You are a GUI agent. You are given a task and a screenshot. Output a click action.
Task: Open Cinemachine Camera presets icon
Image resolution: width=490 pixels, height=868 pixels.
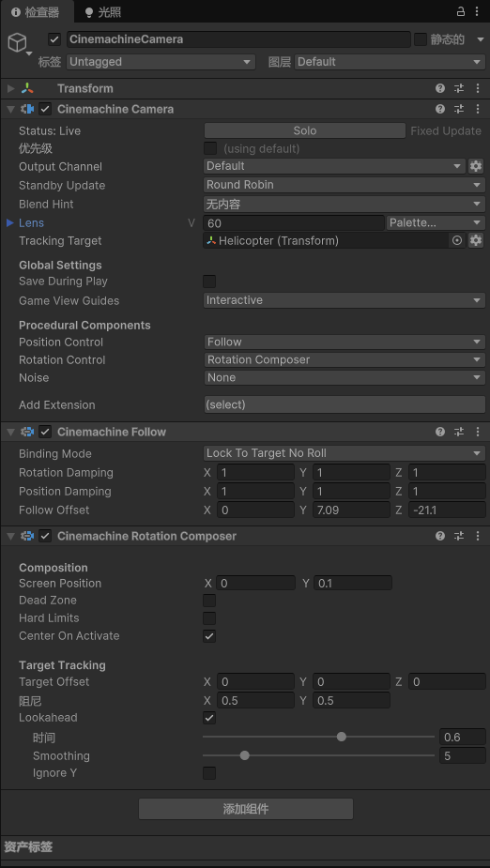click(459, 109)
